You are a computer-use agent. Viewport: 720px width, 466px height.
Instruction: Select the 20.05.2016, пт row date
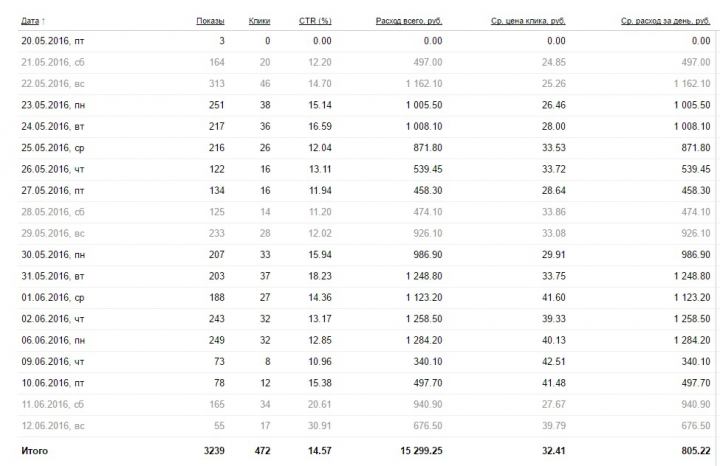coord(53,41)
